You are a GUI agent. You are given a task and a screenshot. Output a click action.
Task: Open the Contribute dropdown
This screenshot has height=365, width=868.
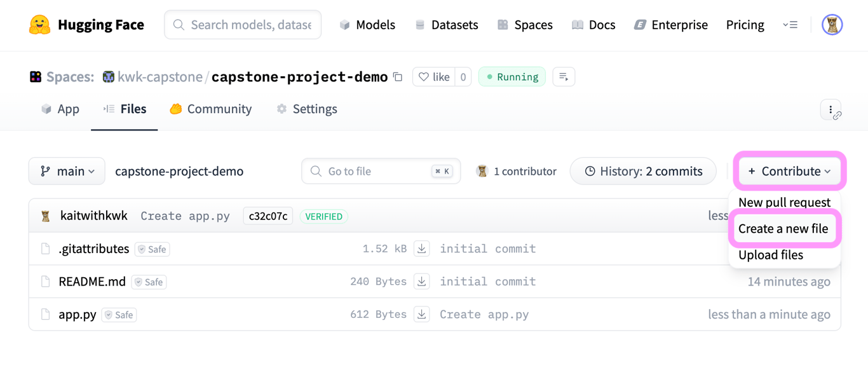tap(789, 171)
